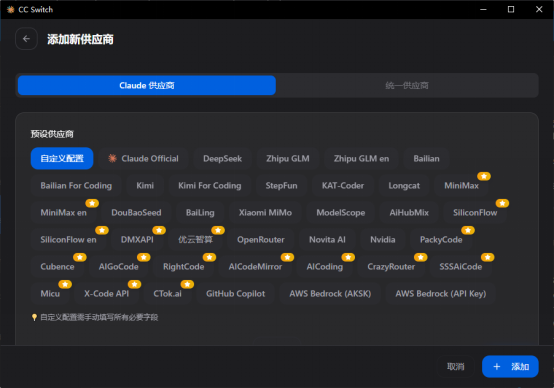This screenshot has height=388, width=554.
Task: Select Micu provider
Action: (x=50, y=294)
